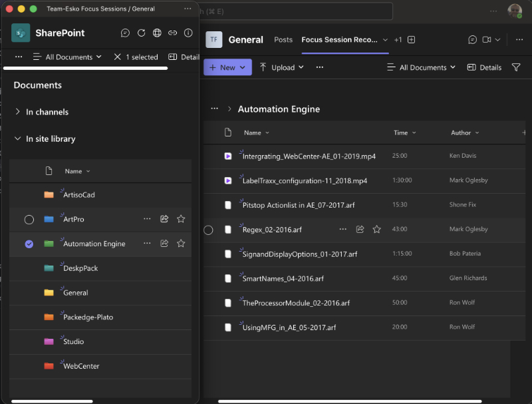This screenshot has height=404, width=532.
Task: Add a tab with plus icon in General channel
Action: click(411, 40)
